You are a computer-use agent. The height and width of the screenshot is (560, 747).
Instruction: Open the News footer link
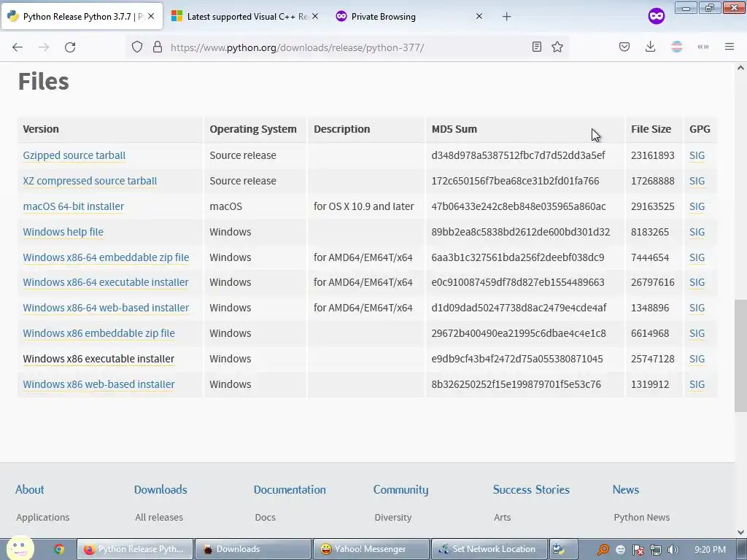click(625, 489)
